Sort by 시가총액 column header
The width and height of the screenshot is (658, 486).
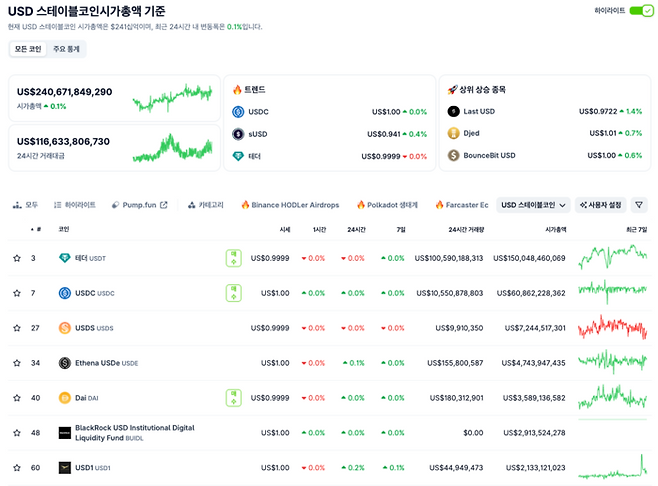tap(556, 229)
